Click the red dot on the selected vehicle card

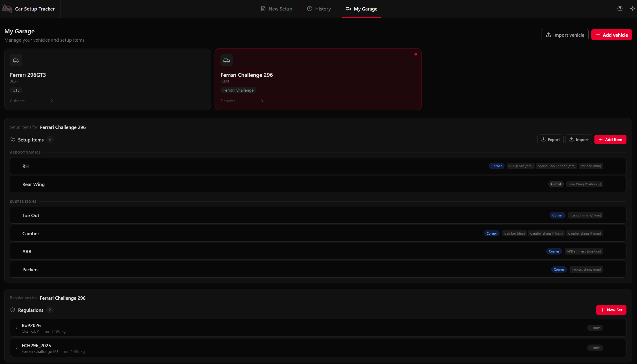[x=416, y=54]
